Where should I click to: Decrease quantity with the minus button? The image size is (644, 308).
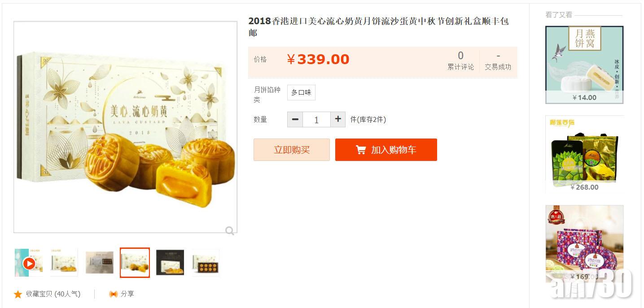[295, 119]
